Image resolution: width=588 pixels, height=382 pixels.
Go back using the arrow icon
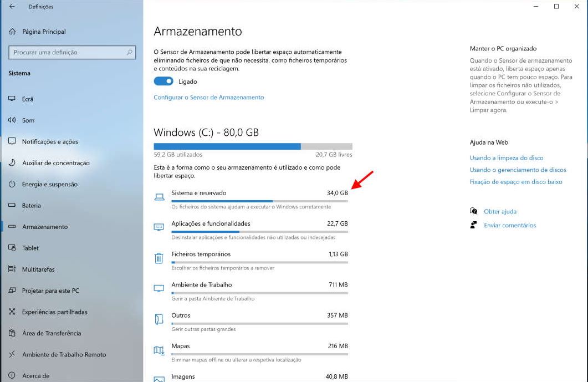pyautogui.click(x=12, y=7)
